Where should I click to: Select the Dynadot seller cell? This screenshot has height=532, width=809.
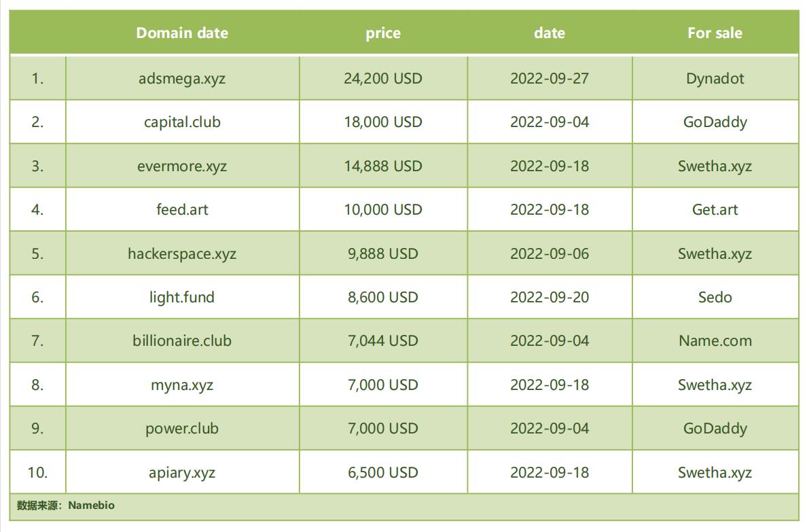[x=715, y=78]
